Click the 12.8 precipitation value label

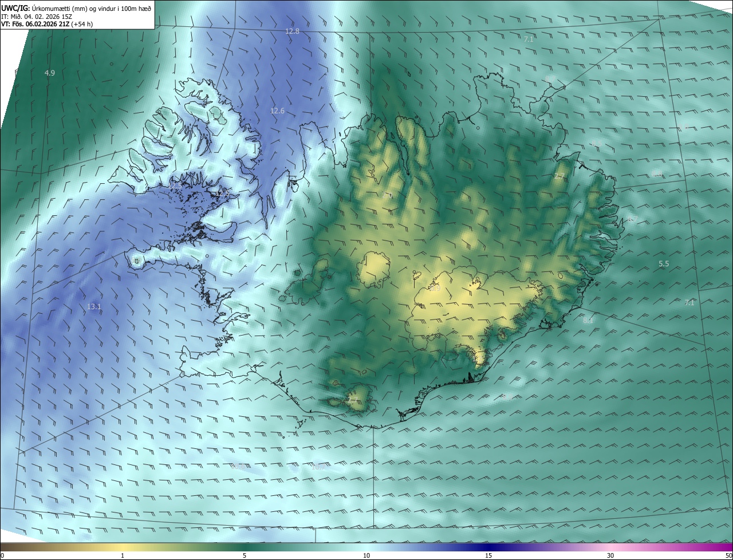(292, 31)
